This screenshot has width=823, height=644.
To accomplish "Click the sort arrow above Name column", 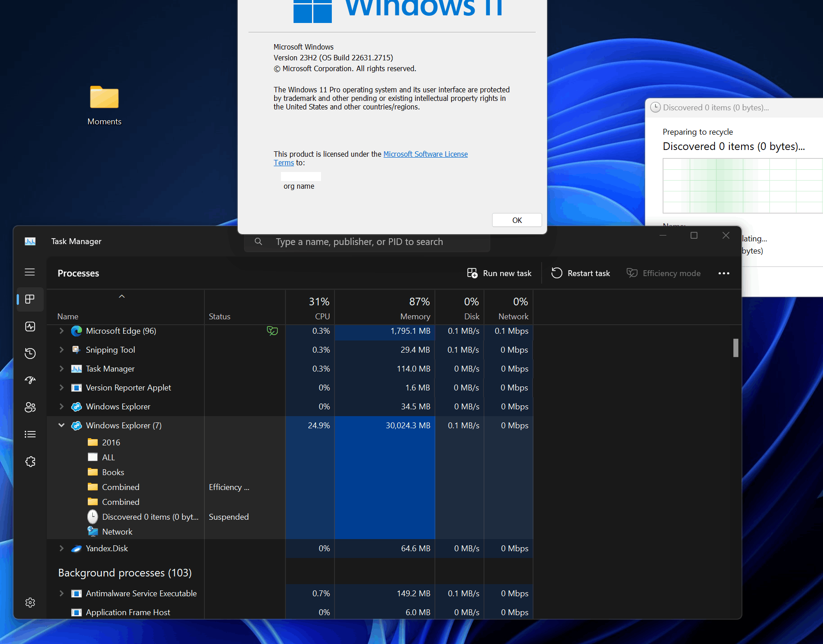I will 122,296.
